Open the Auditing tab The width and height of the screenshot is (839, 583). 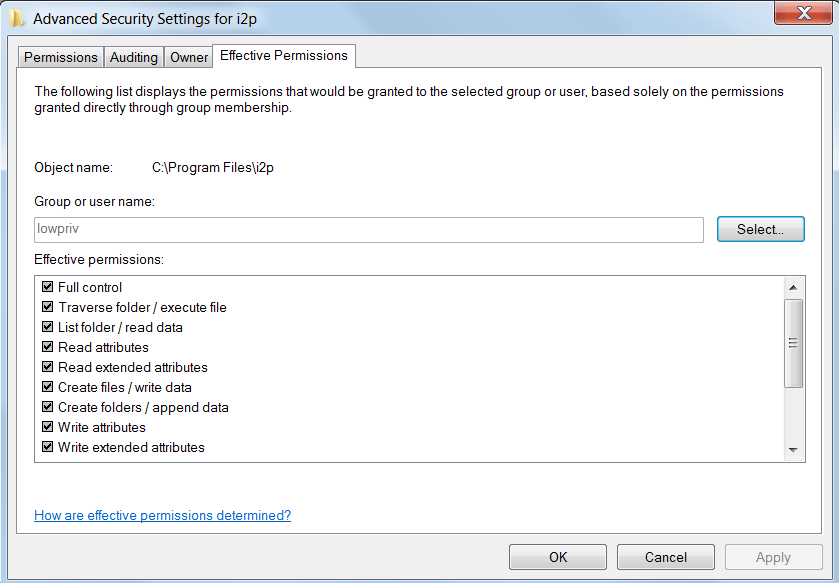coord(134,57)
